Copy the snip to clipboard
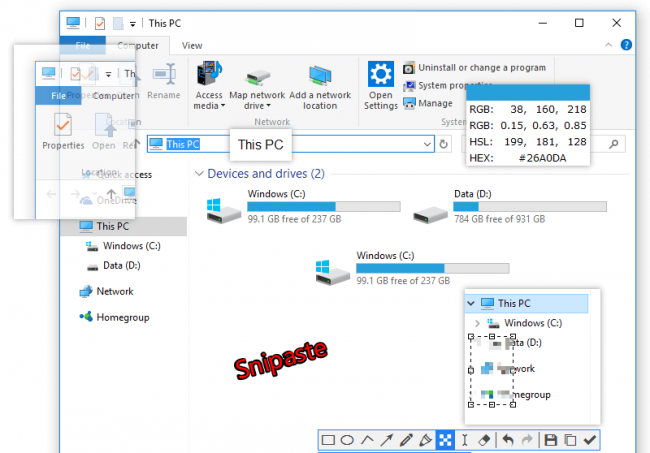 pyautogui.click(x=570, y=440)
